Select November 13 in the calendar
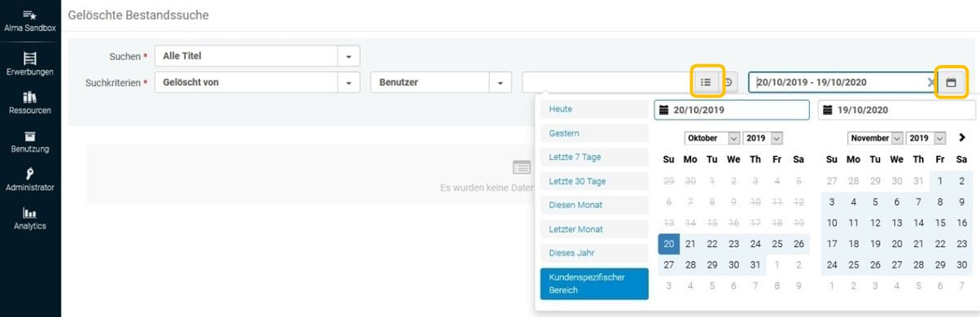The width and height of the screenshot is (980, 317). click(896, 223)
